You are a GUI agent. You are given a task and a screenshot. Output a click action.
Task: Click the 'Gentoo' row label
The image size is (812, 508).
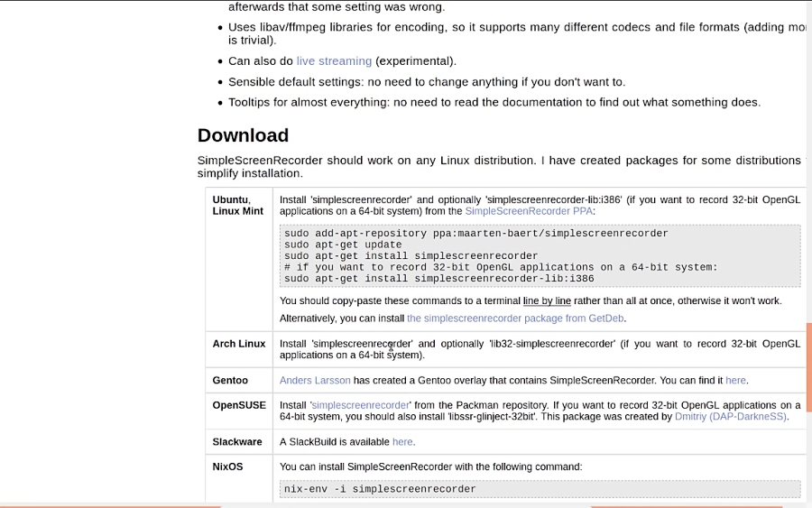pyautogui.click(x=230, y=381)
